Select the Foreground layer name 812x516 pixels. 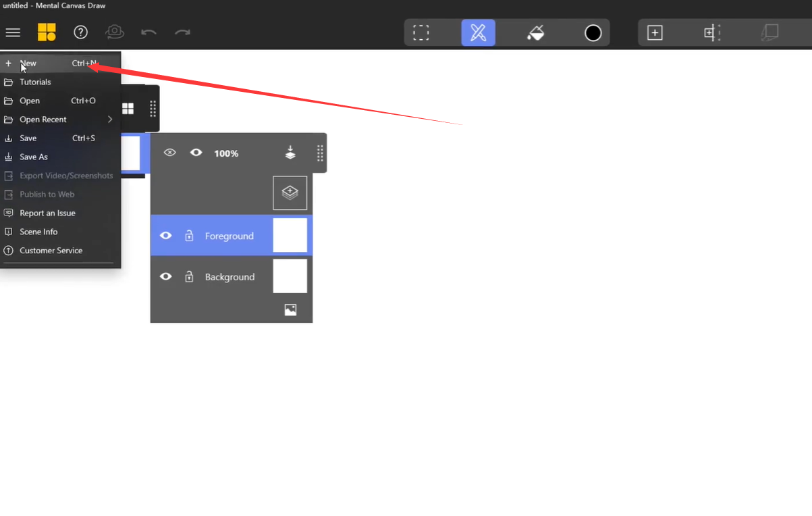click(x=229, y=236)
